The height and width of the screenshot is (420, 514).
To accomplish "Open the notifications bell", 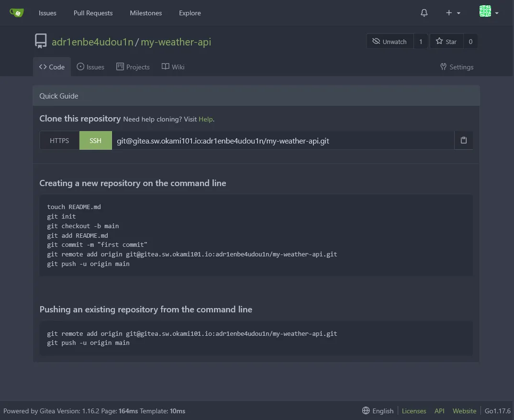I will [x=424, y=13].
